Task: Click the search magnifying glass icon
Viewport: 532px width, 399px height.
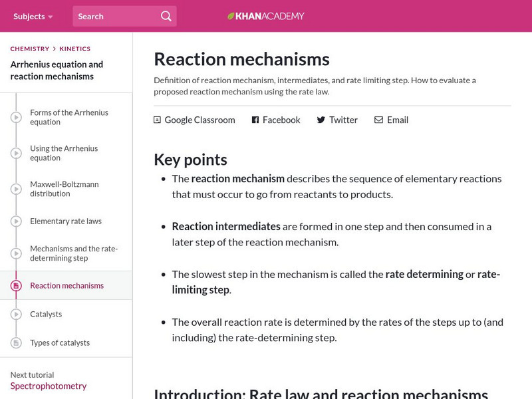Action: [x=166, y=16]
